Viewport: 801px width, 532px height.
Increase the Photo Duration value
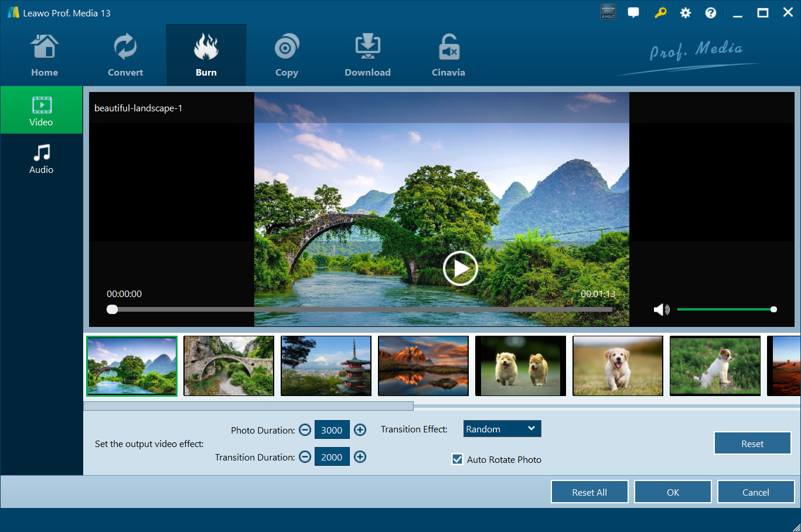360,429
